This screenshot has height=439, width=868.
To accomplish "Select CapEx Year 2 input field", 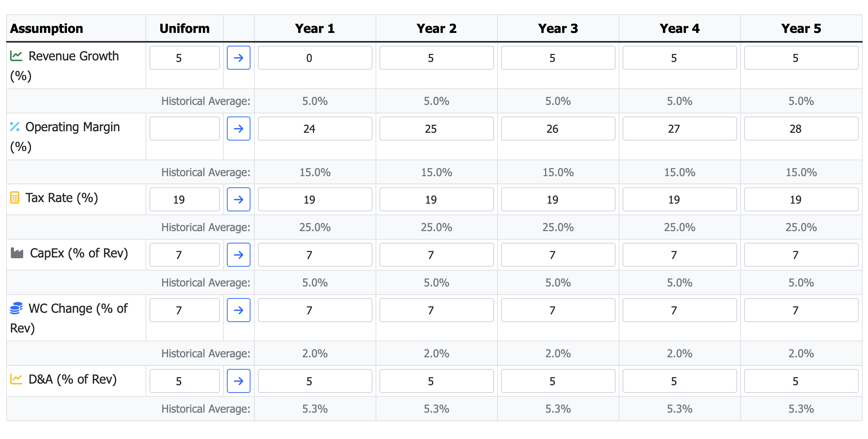I will [437, 255].
